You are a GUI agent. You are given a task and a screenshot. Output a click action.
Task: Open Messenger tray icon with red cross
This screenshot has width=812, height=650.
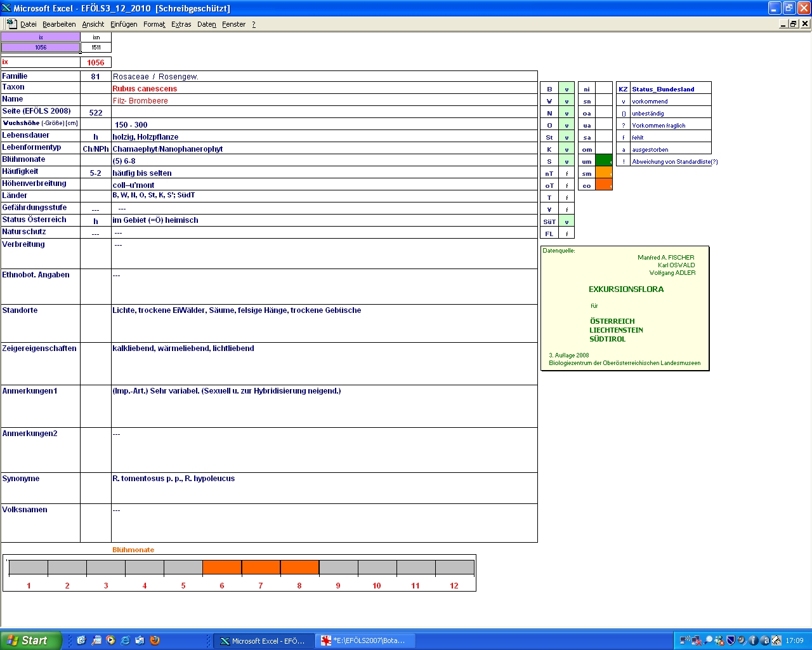coord(719,640)
